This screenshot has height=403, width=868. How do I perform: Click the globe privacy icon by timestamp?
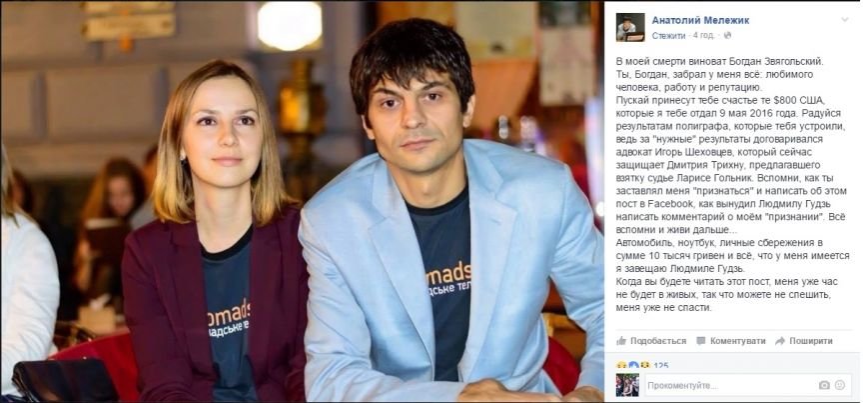coord(727,35)
